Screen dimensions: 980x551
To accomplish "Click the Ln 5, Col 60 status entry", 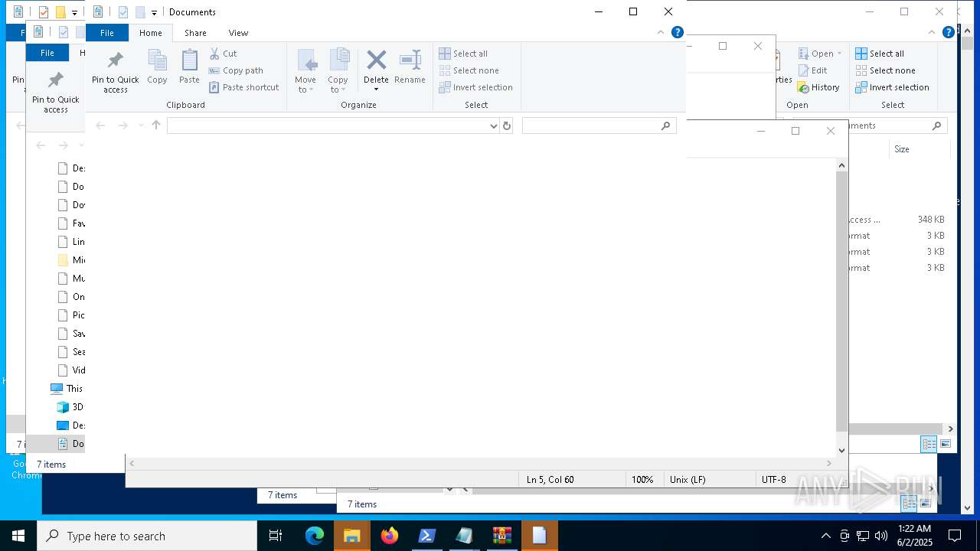I will coord(550,480).
